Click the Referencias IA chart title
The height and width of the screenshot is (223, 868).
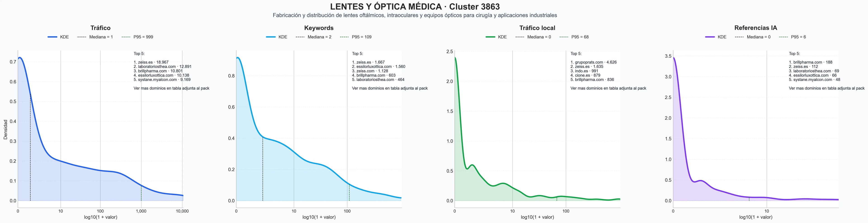755,28
